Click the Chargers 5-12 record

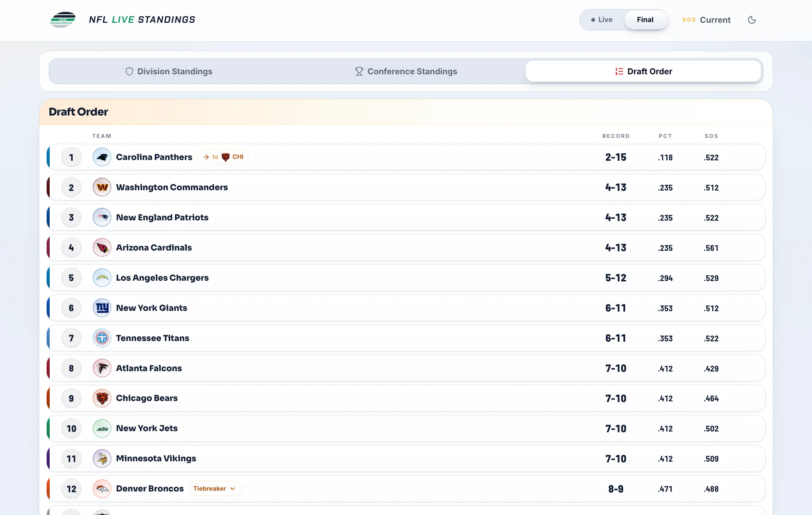(616, 278)
